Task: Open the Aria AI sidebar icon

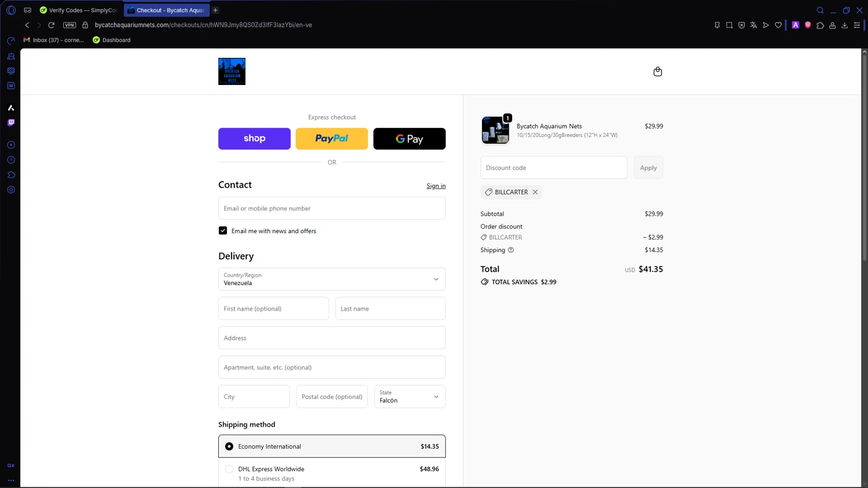Action: tap(11, 108)
